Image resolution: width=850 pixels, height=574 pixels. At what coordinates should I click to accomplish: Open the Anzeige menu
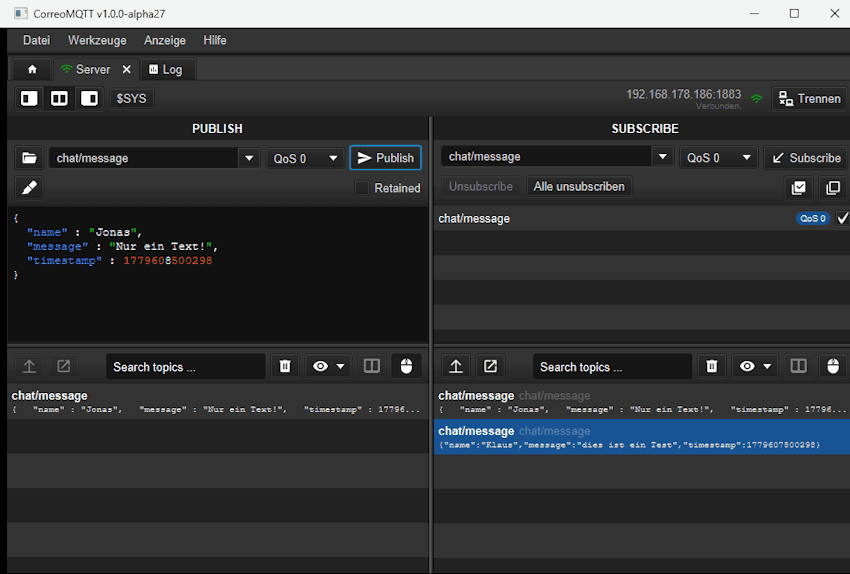pyautogui.click(x=165, y=40)
